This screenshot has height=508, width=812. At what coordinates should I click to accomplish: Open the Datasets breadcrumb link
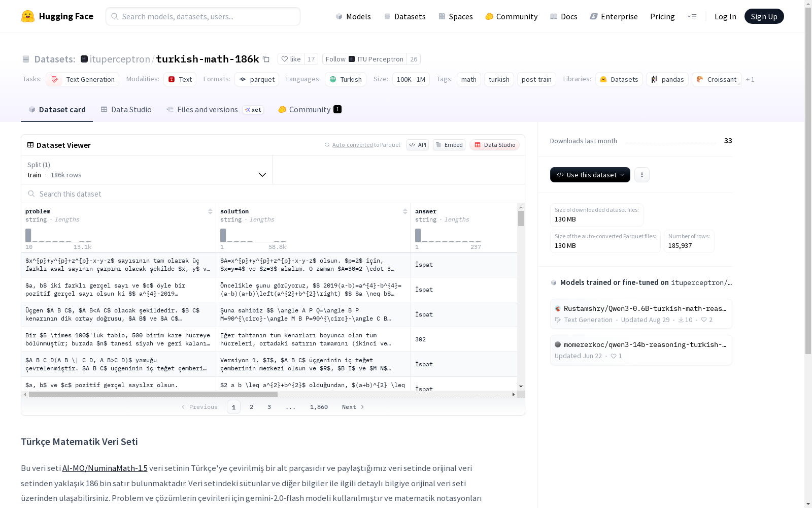point(54,59)
